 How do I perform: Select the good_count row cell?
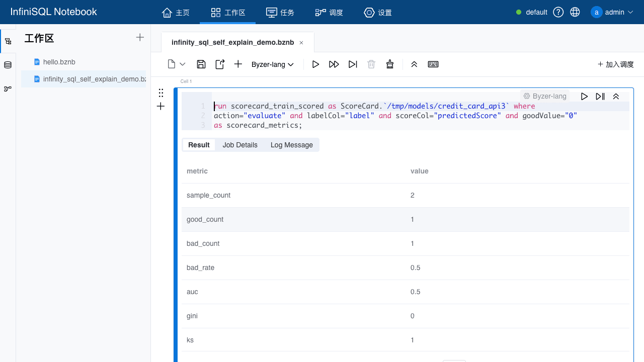pos(205,219)
